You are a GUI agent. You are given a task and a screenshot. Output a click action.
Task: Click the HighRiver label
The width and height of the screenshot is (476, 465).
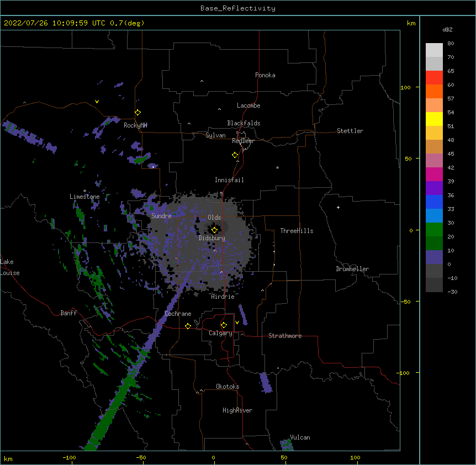tap(237, 410)
